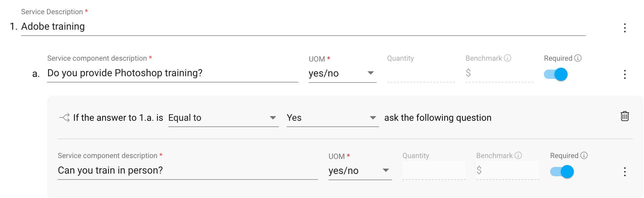Open options menu for Photoshop training component
This screenshot has height=198, width=644.
coord(625,74)
